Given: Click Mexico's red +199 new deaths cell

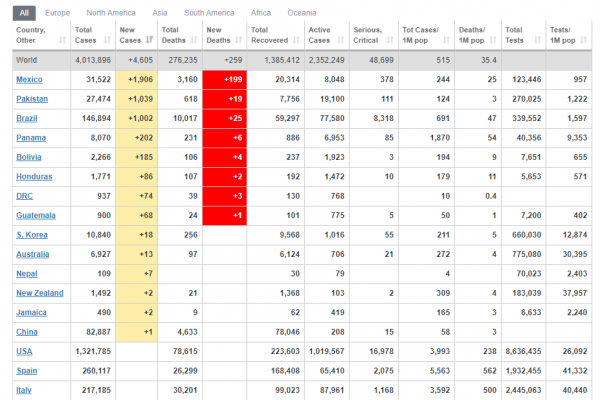Looking at the screenshot, I should (x=225, y=80).
